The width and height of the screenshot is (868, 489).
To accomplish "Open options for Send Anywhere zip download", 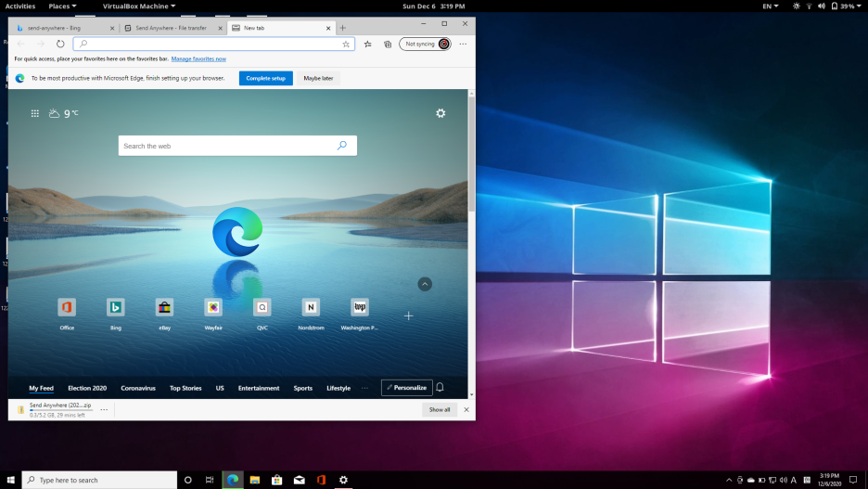I will 104,410.
